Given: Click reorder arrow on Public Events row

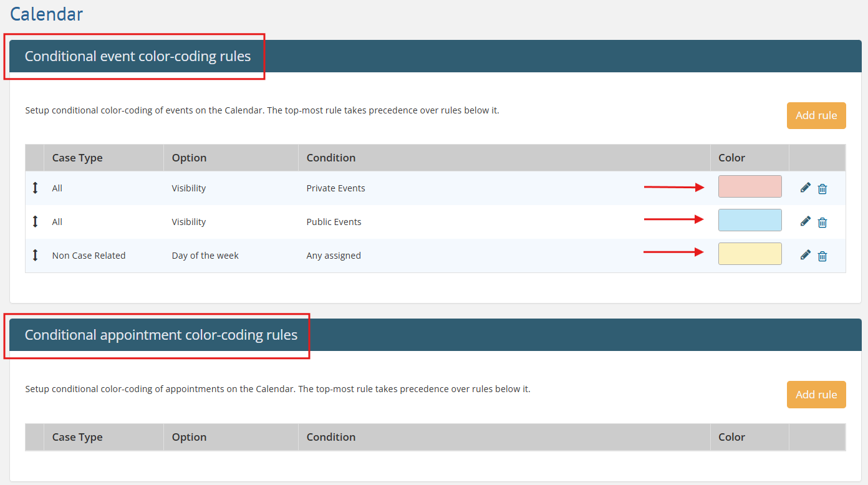Looking at the screenshot, I should [x=35, y=221].
